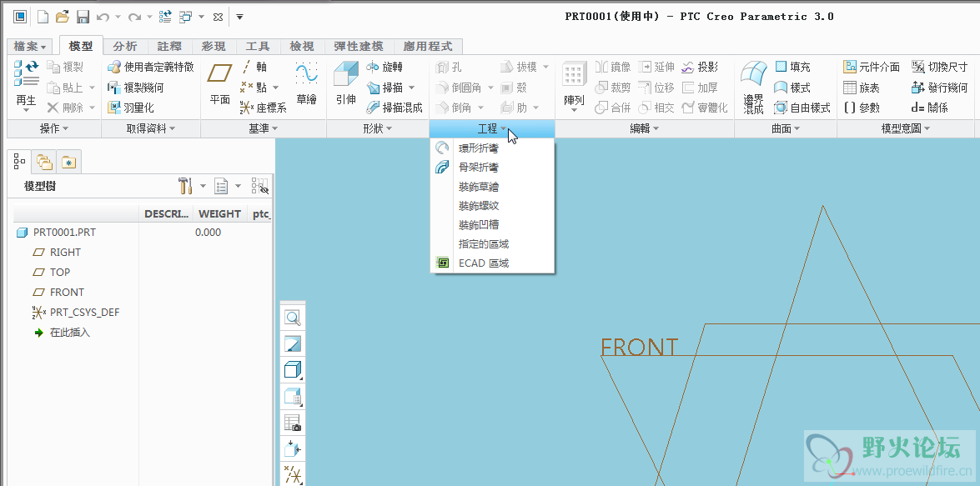Open a file with the folder icon
This screenshot has height=486, width=980.
pos(63,17)
